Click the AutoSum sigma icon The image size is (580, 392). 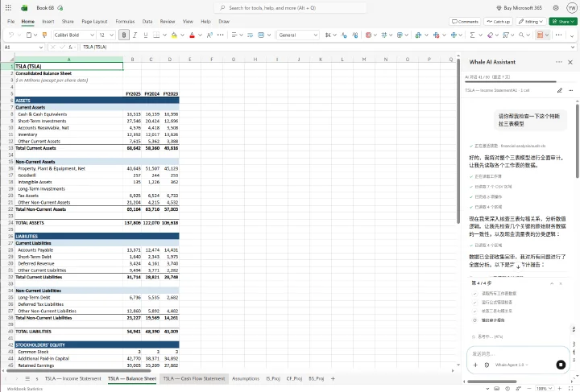472,35
